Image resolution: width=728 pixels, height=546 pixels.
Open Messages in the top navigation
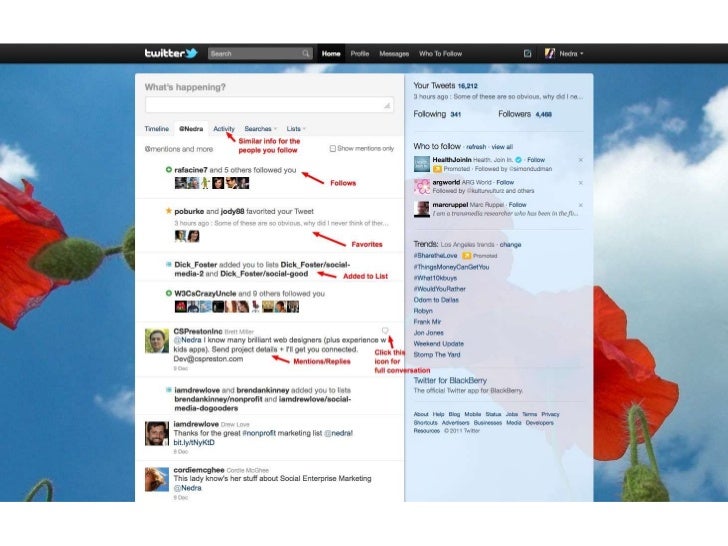(x=394, y=53)
